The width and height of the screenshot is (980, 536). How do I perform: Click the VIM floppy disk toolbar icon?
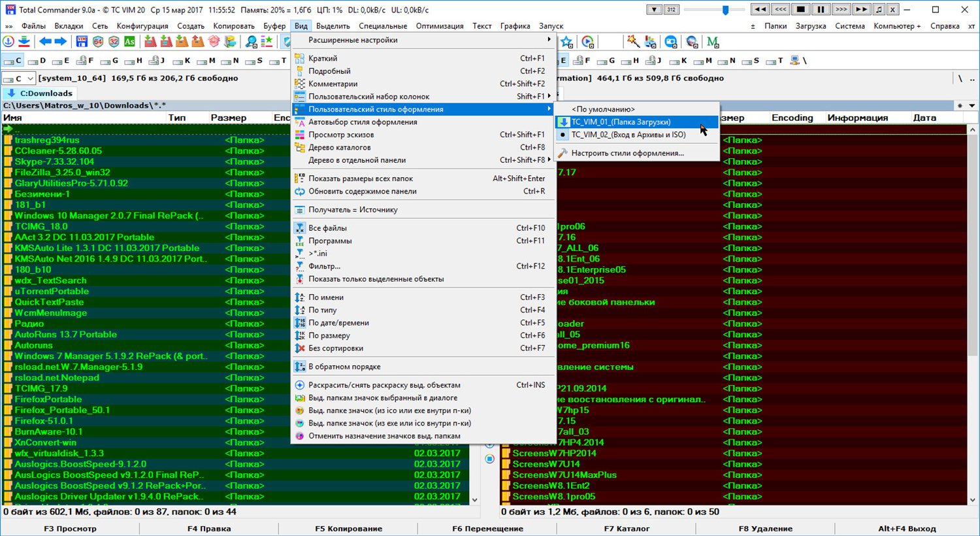point(82,41)
